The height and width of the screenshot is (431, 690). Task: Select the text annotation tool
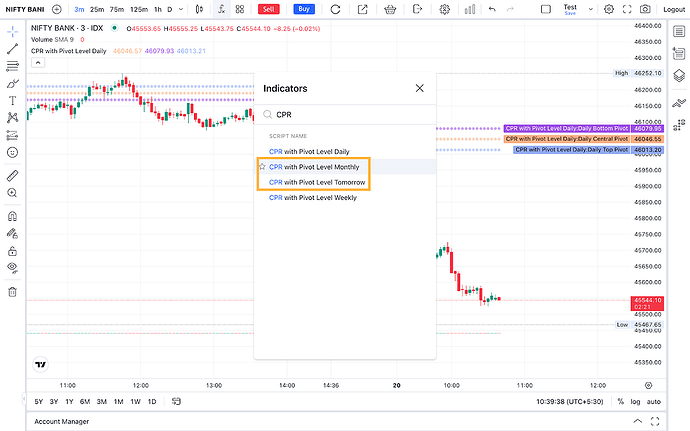pyautogui.click(x=12, y=101)
